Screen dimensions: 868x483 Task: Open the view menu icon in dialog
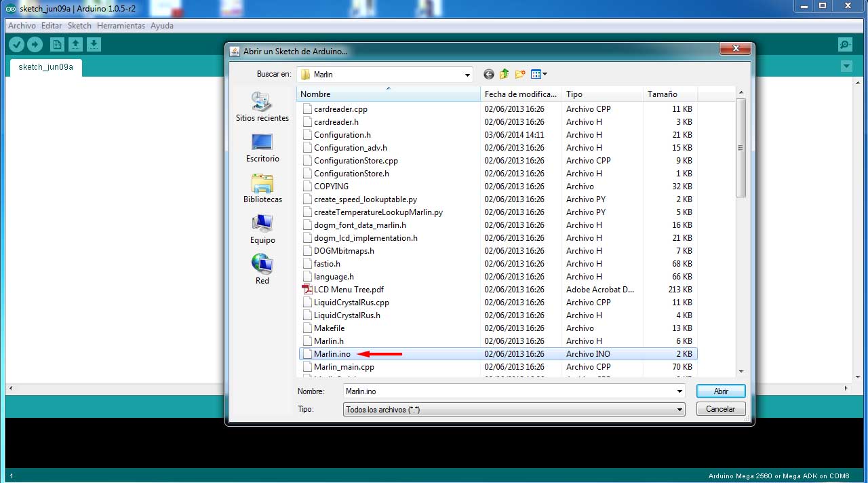tap(539, 74)
